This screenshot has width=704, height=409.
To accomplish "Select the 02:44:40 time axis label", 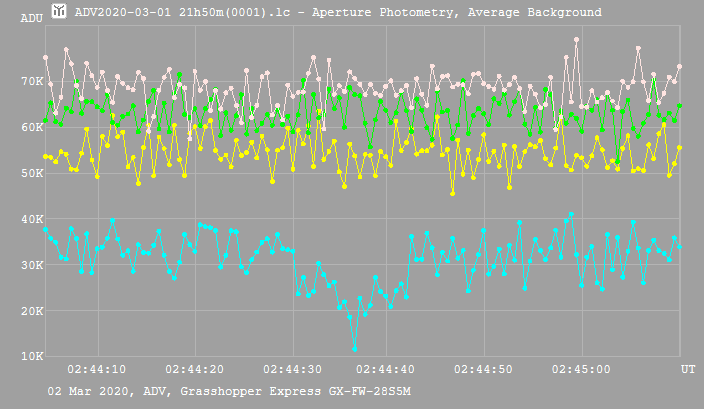I will 386,370.
